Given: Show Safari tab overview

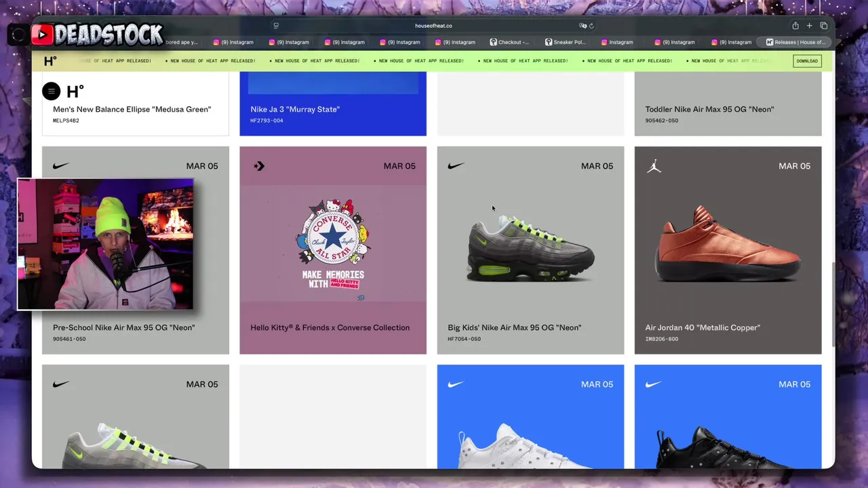Looking at the screenshot, I should tap(823, 26).
